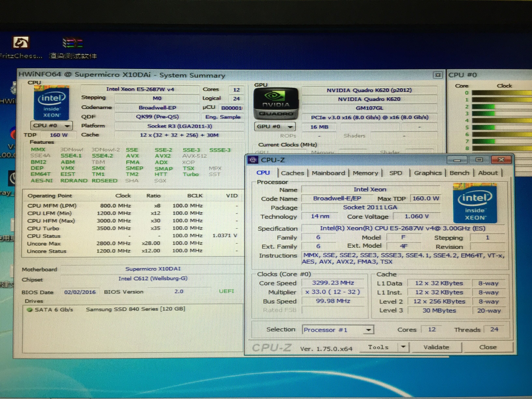
Task: Click the Chipset value Intel C612 (Wellsburg-G)
Action: [153, 279]
